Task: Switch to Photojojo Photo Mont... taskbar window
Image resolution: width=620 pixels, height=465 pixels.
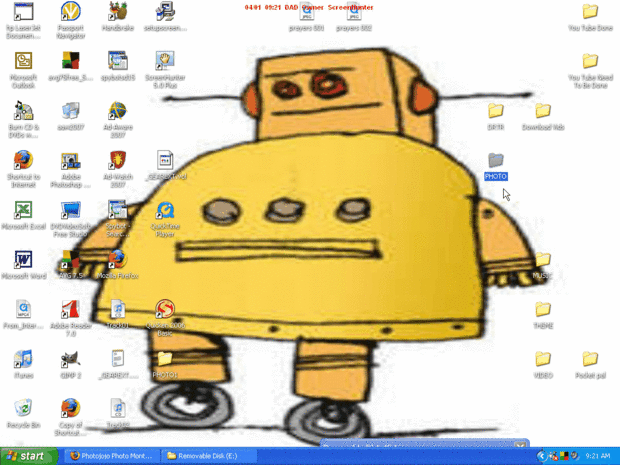Action: pyautogui.click(x=111, y=456)
